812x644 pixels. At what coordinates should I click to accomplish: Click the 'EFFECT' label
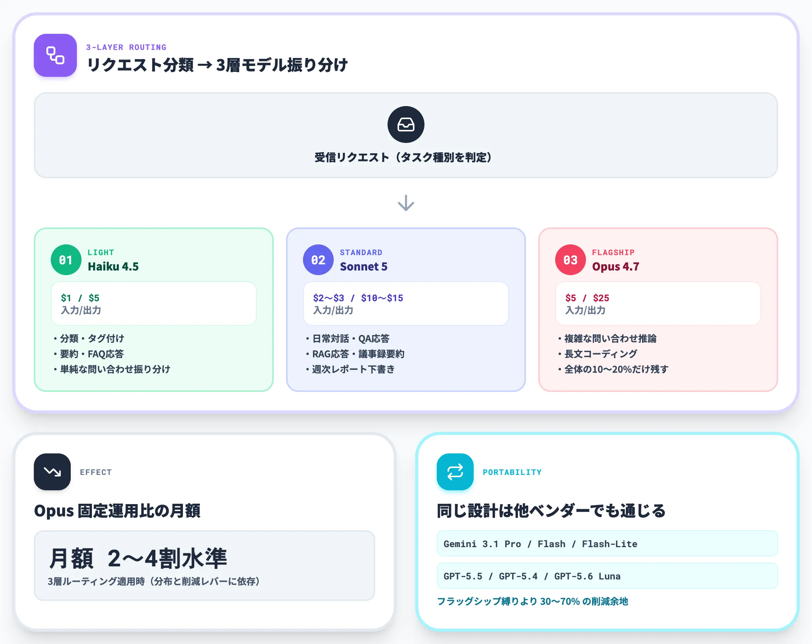[96, 472]
